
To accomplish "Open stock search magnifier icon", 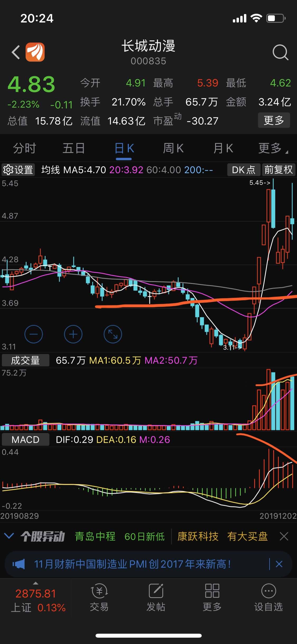I will coord(280,52).
